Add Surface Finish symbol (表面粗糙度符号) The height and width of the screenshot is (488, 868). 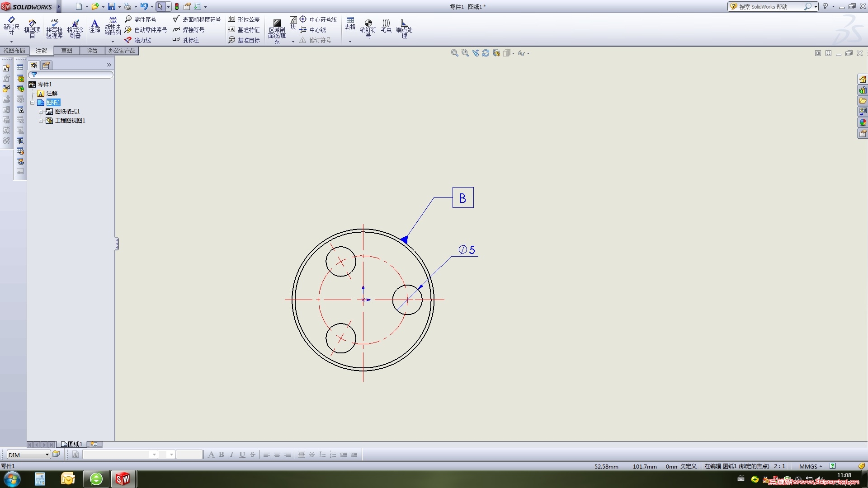pos(197,19)
